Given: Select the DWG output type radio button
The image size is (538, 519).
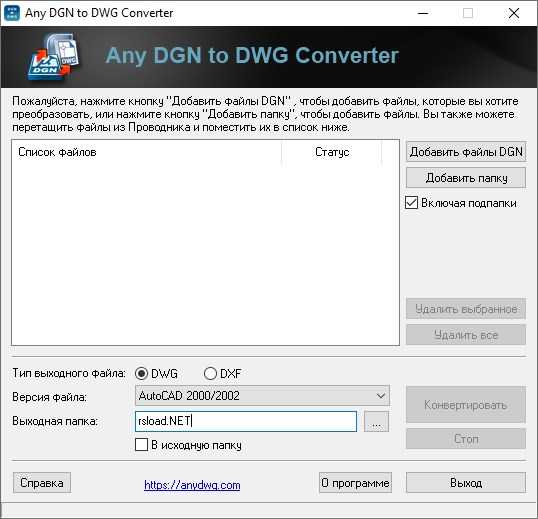Looking at the screenshot, I should click(141, 373).
